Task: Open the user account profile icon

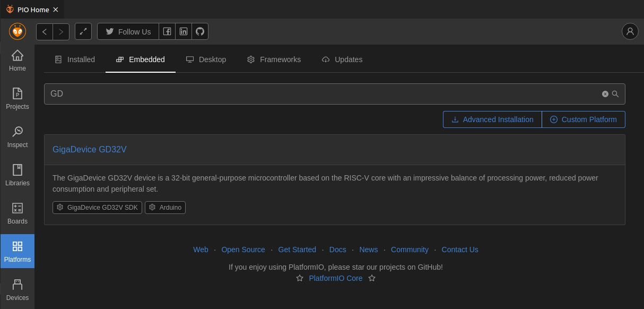Action: (630, 31)
